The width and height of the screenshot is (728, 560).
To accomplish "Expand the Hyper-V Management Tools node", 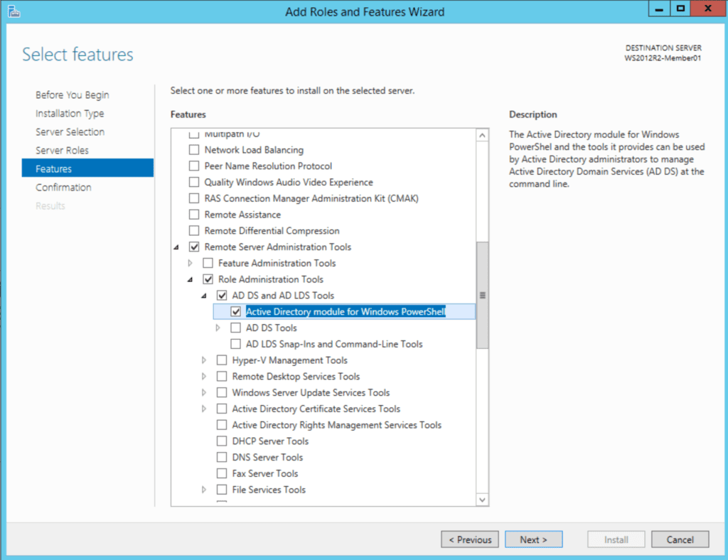I will 203,360.
